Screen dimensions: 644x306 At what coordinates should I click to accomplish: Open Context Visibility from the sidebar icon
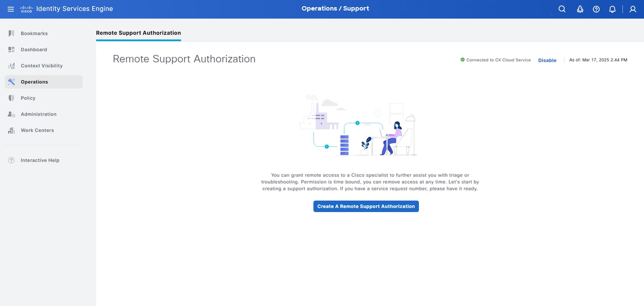pos(11,65)
